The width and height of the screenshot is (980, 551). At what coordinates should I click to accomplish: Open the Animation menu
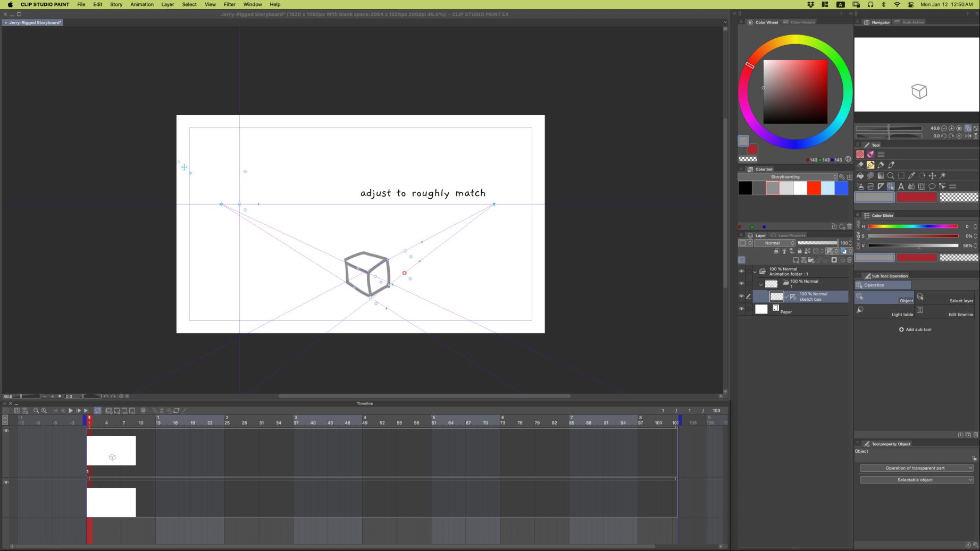(142, 4)
